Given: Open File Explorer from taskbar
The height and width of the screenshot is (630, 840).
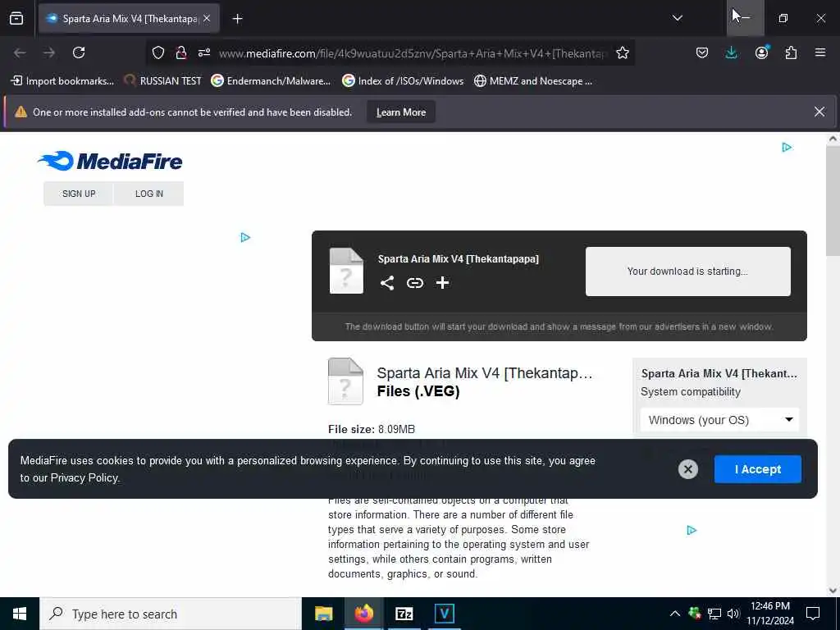Looking at the screenshot, I should [323, 614].
